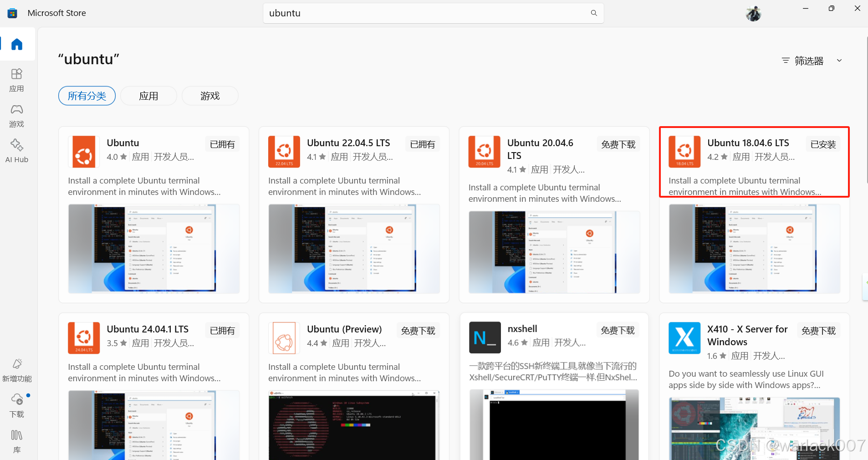Select the 应用 category filter tab

148,96
